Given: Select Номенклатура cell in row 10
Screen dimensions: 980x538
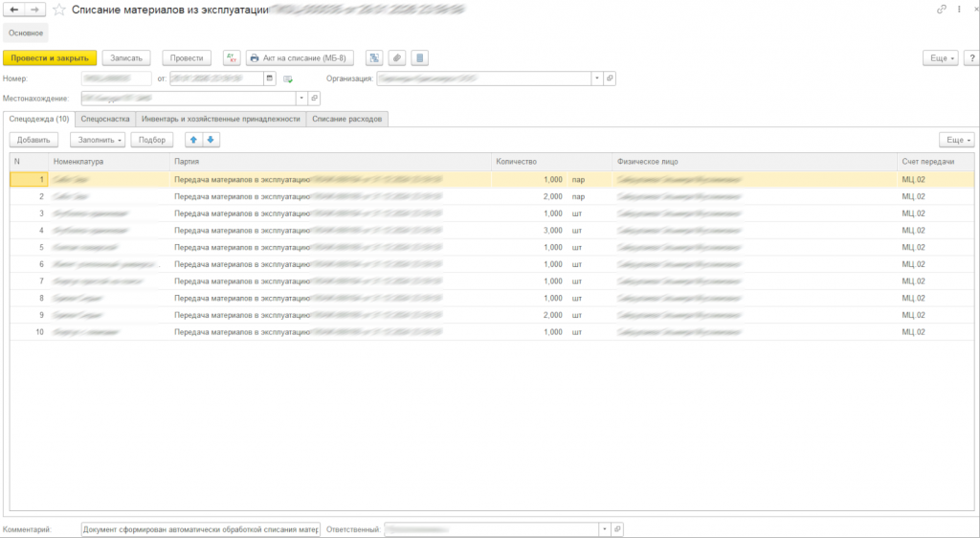Looking at the screenshot, I should (x=109, y=332).
